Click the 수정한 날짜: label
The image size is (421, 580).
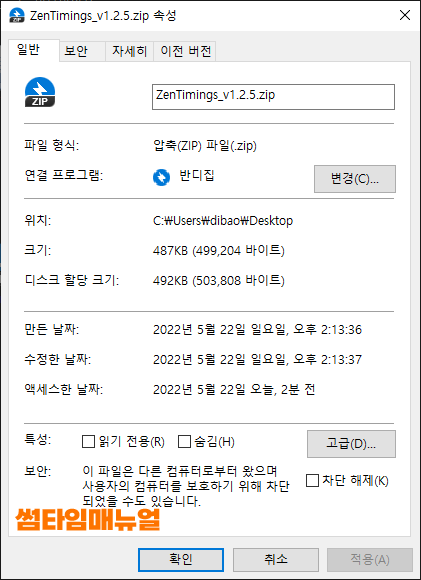pyautogui.click(x=58, y=359)
